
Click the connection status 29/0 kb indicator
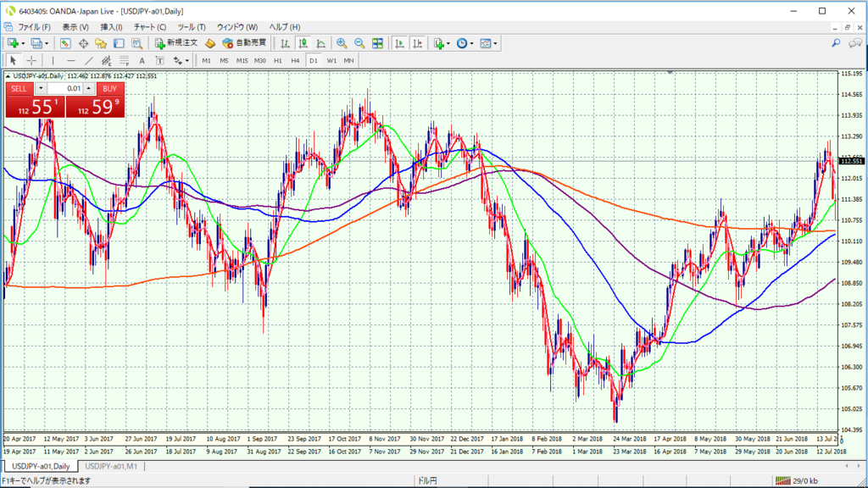pos(797,481)
